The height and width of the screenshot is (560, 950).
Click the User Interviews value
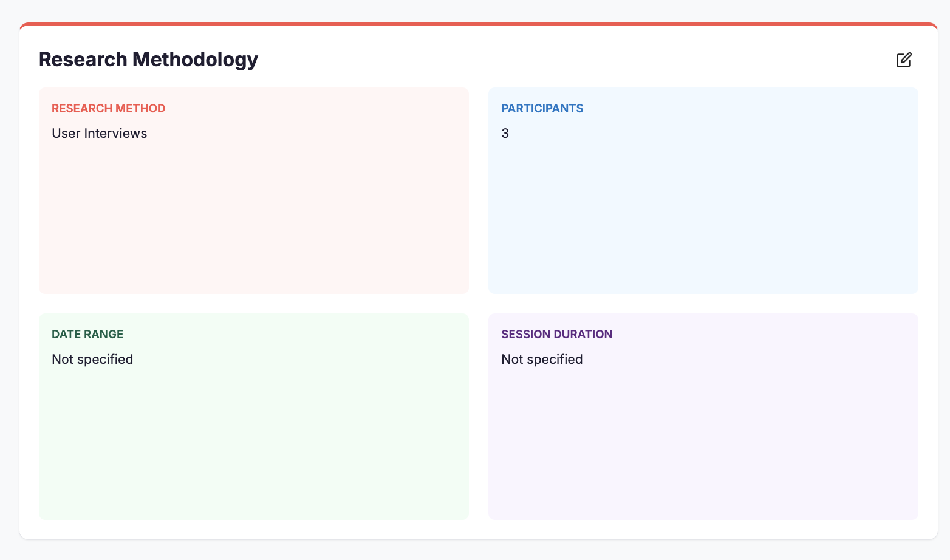[99, 133]
